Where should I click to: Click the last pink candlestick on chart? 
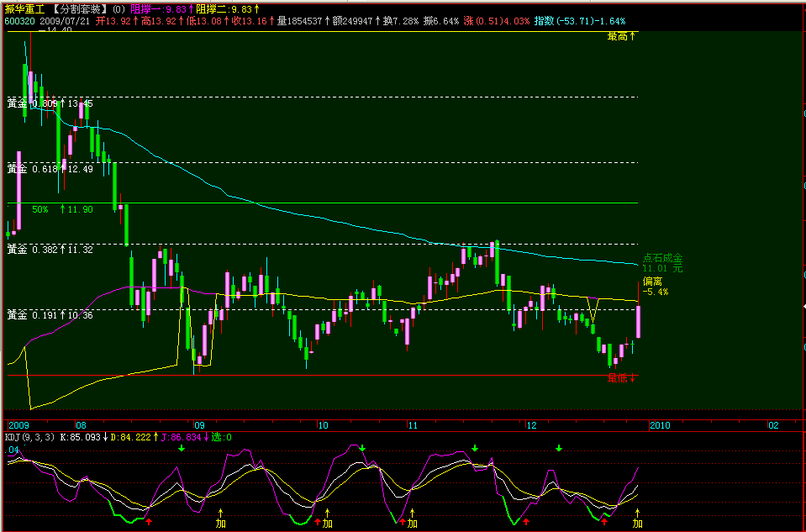(x=639, y=322)
